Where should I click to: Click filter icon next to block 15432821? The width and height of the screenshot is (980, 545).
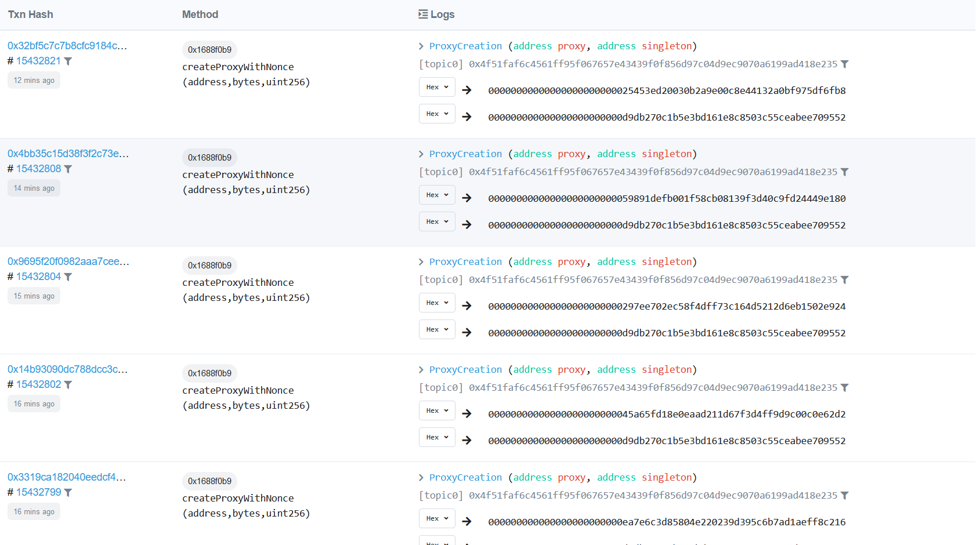click(x=68, y=61)
